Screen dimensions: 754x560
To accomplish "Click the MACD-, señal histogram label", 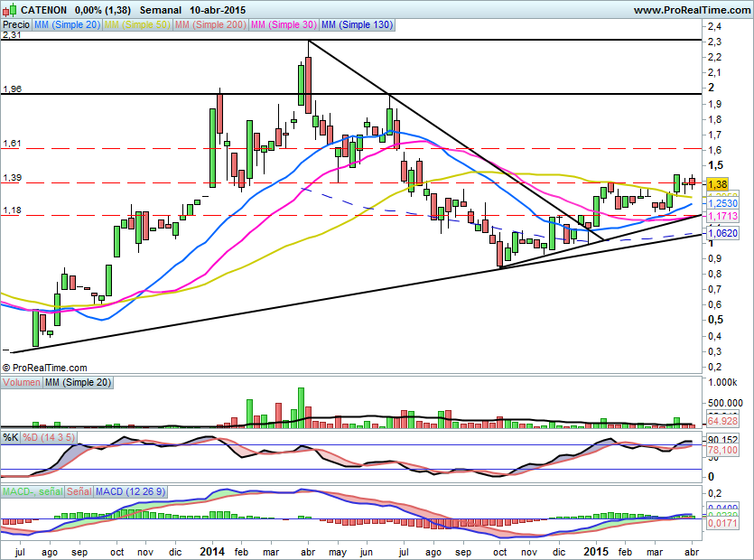I will click(32, 490).
